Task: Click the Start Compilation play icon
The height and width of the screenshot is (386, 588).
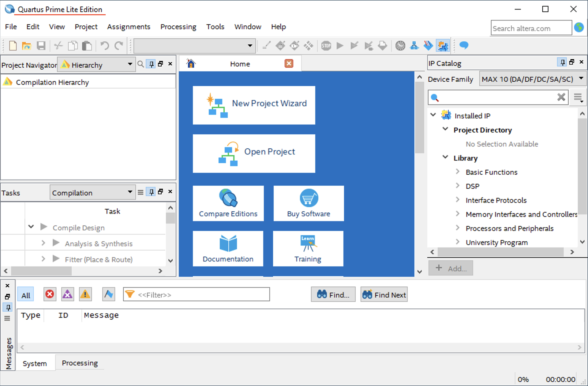Action: pos(340,46)
